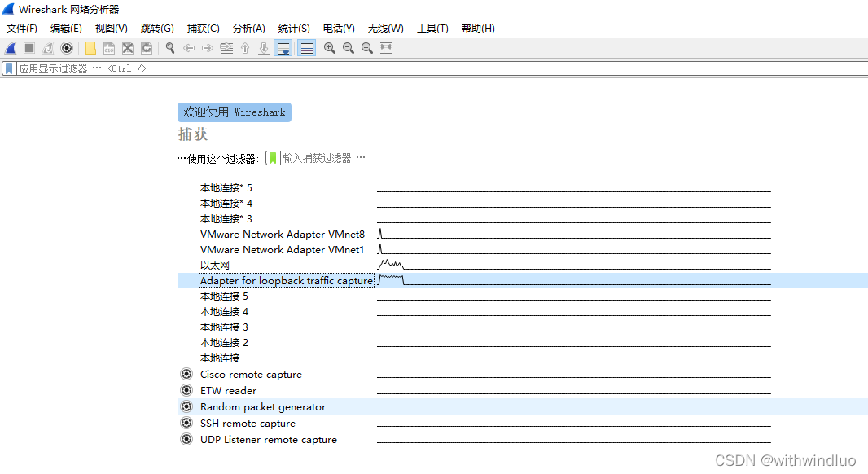Click the 欢迎使用 Wireshark banner button
Screen dimensions: 868x474
235,112
